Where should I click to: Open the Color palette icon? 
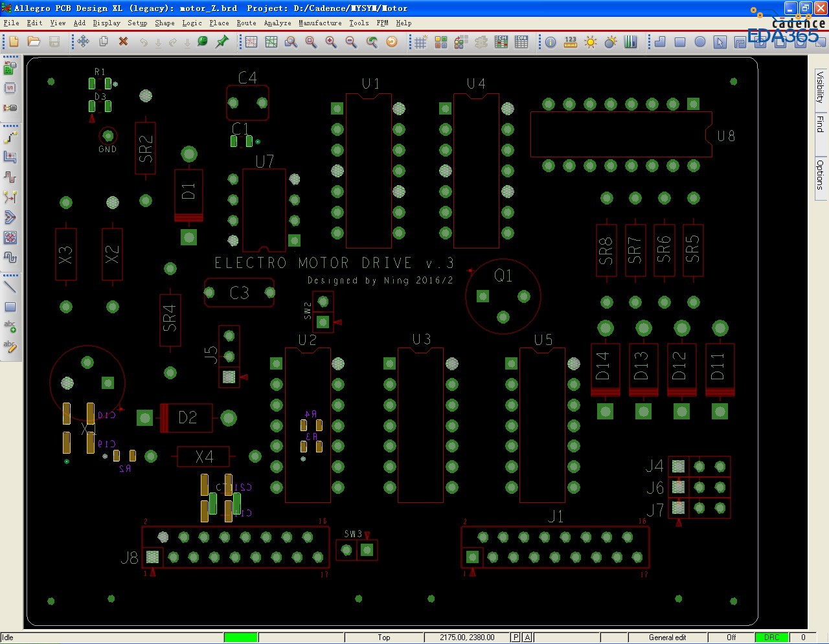[441, 42]
